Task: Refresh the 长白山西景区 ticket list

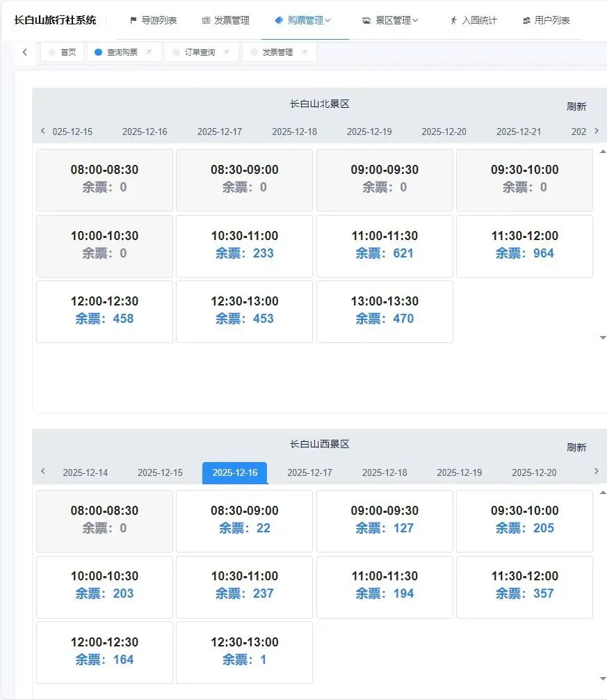Action: [x=576, y=447]
